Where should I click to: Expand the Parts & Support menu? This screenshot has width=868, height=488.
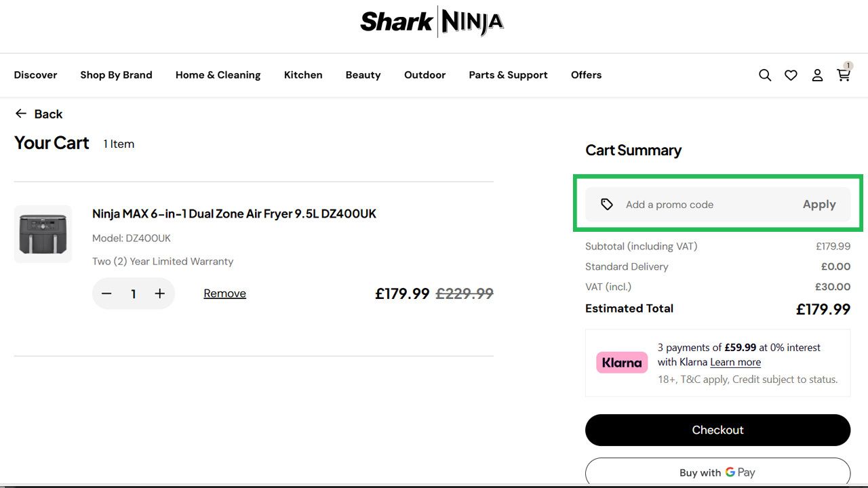point(508,75)
